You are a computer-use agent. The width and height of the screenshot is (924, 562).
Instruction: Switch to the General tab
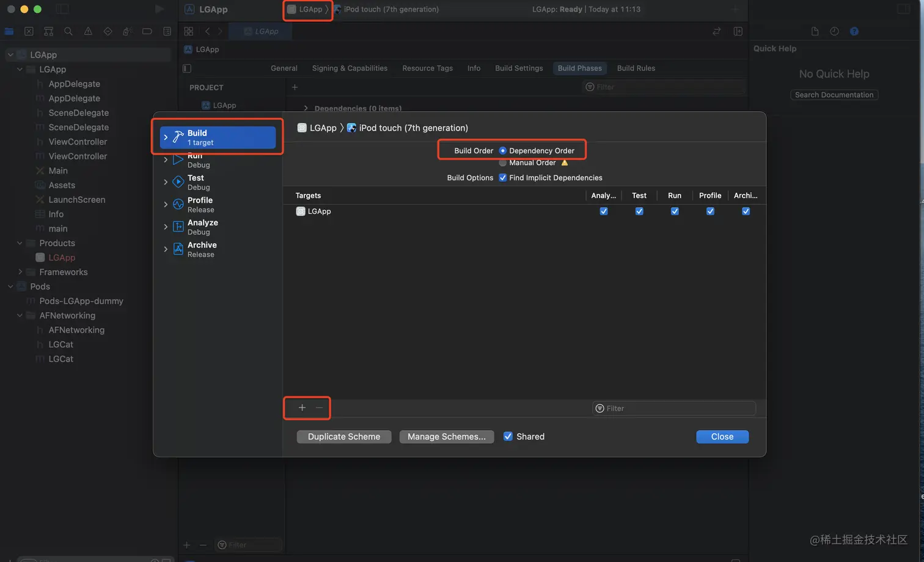coord(284,68)
